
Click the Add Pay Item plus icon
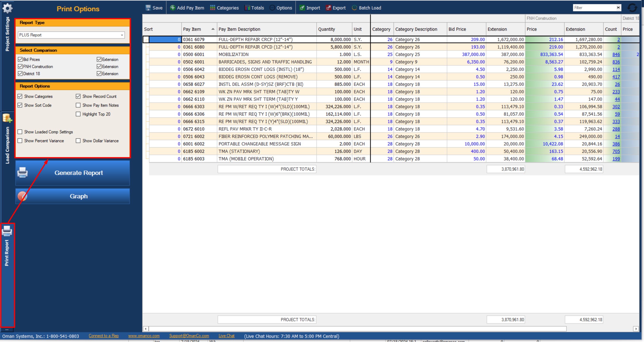[x=172, y=8]
